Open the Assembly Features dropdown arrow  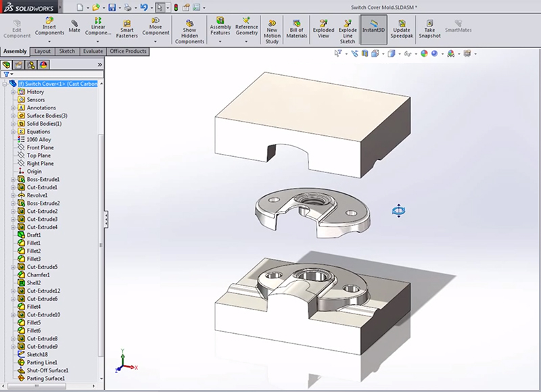pyautogui.click(x=220, y=42)
